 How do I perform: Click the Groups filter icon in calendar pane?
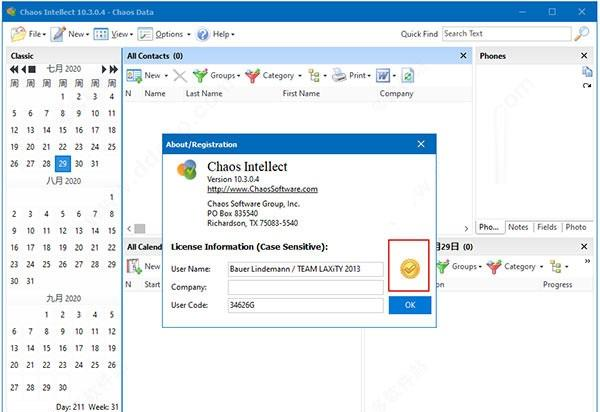(442, 267)
